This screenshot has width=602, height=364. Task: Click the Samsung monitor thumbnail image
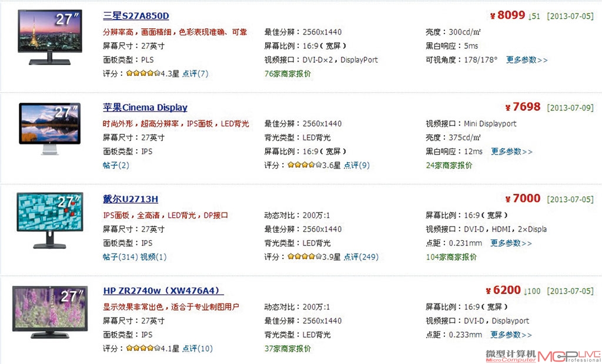pyautogui.click(x=50, y=37)
